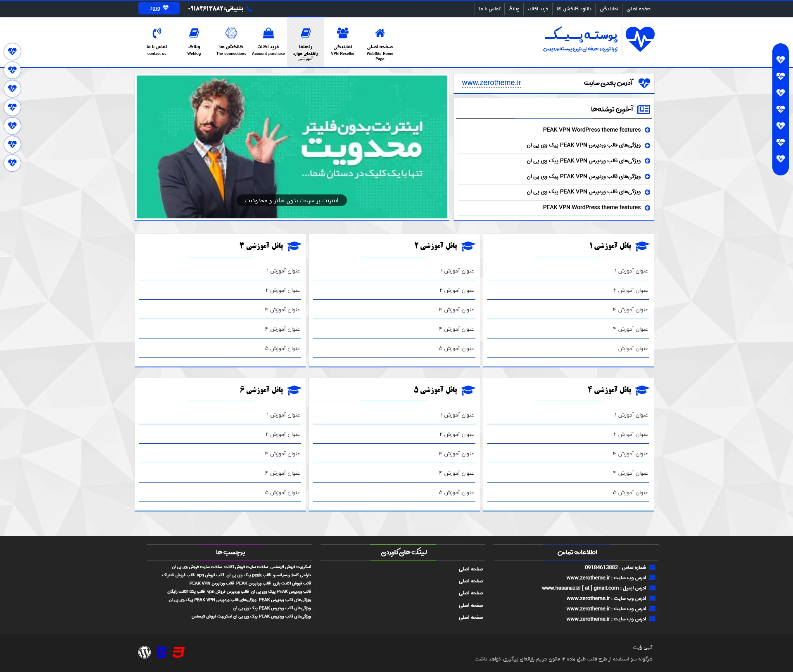This screenshot has width=793, height=672.
Task: Click the www.hasanazizi gmail email text
Action: coord(580,588)
